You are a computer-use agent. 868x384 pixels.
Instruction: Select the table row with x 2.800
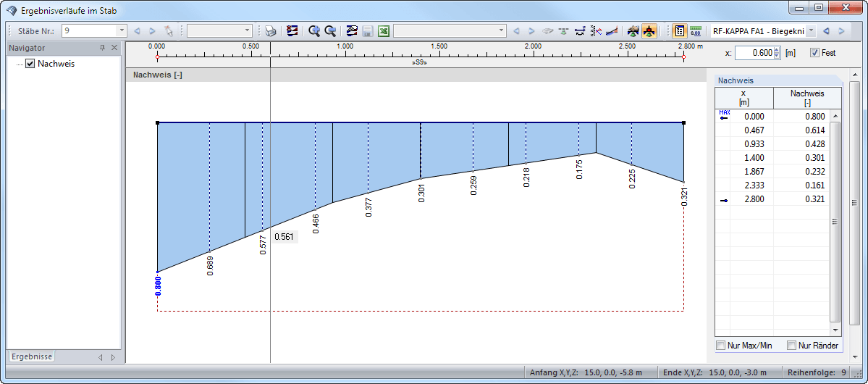pos(772,199)
